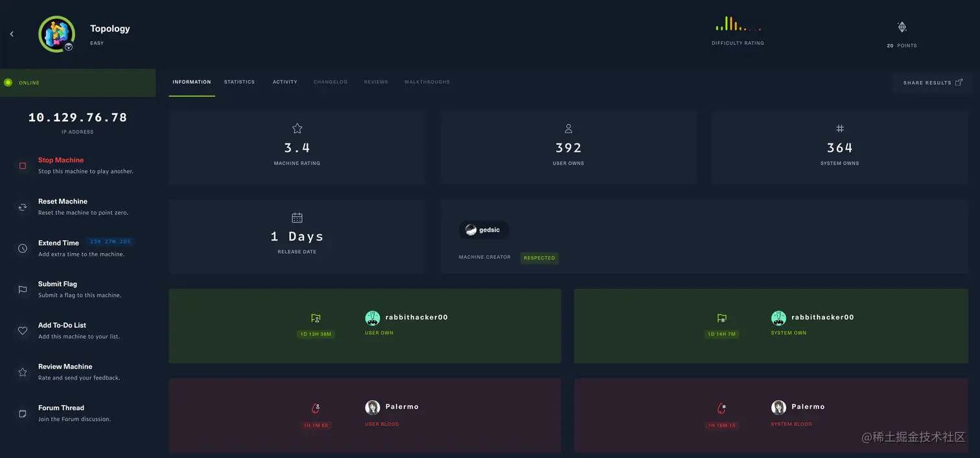
Task: Click the Reset Machine icon
Action: [x=22, y=206]
